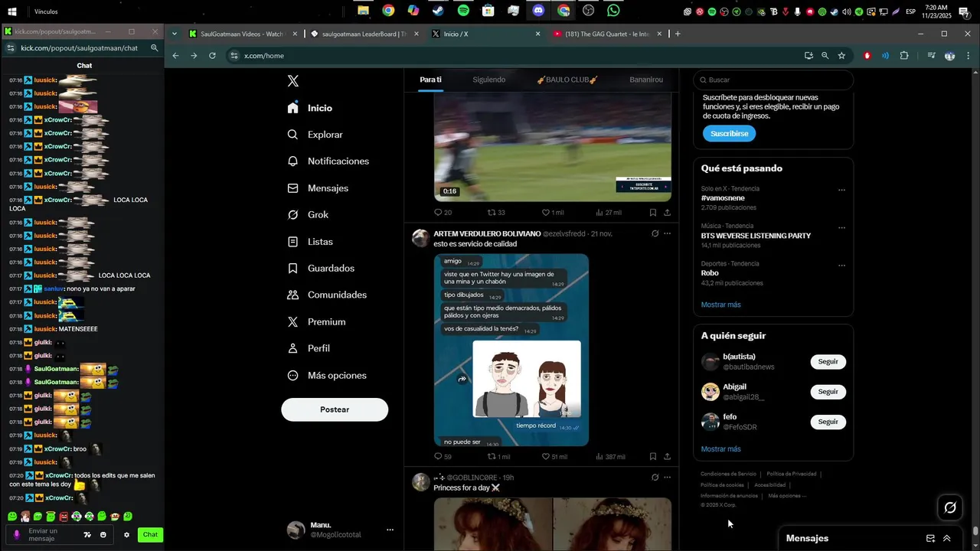980x551 pixels.
Task: Open Grok action on ARTEM post
Action: pos(655,233)
